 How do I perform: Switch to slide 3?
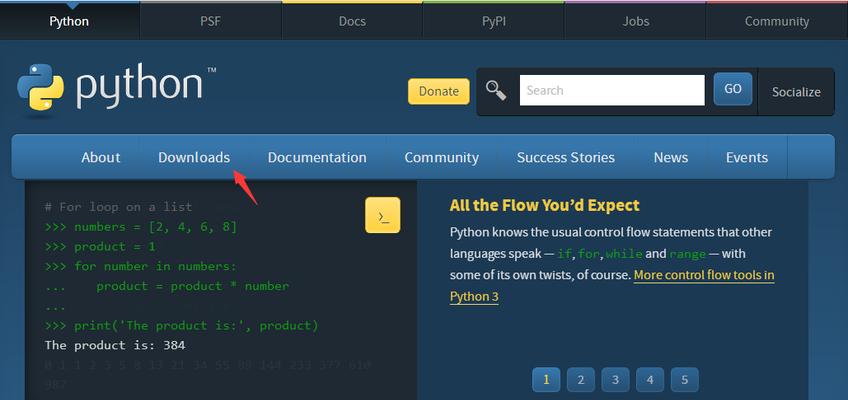click(x=615, y=379)
